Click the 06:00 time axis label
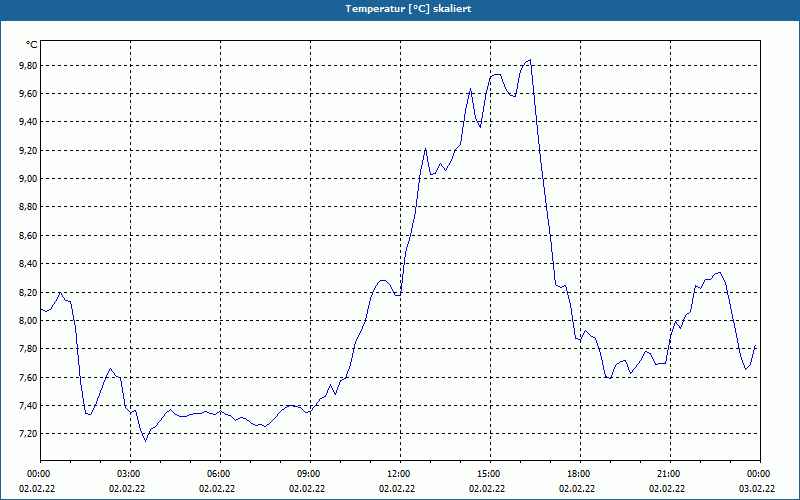Screen dimensions: 800x500 point(220,474)
